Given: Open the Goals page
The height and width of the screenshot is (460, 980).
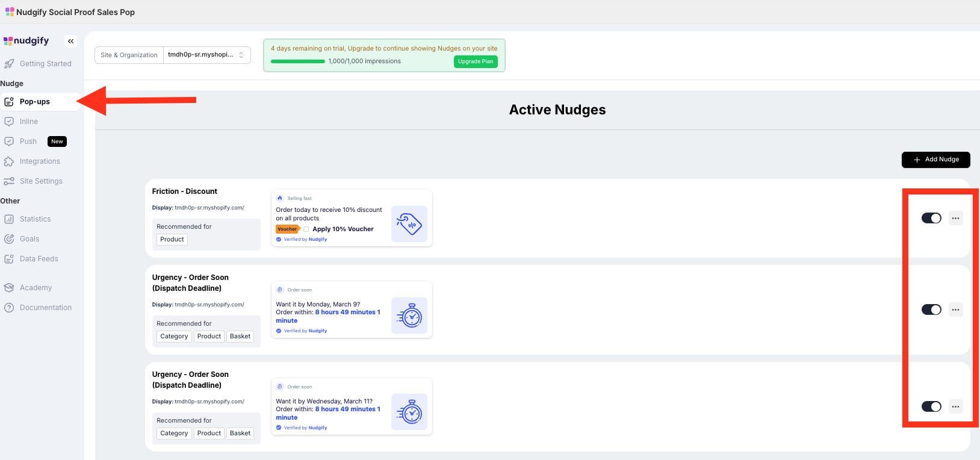Looking at the screenshot, I should point(29,239).
